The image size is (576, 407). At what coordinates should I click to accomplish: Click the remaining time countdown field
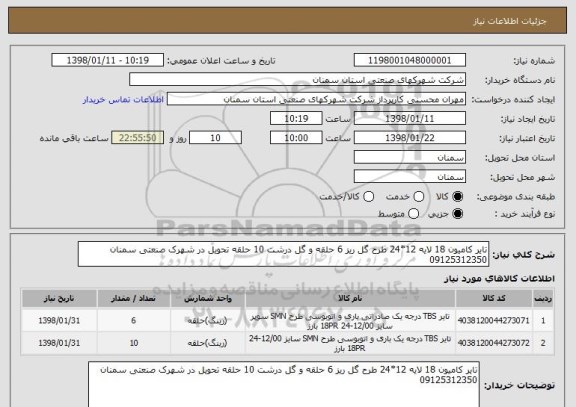[x=137, y=138]
